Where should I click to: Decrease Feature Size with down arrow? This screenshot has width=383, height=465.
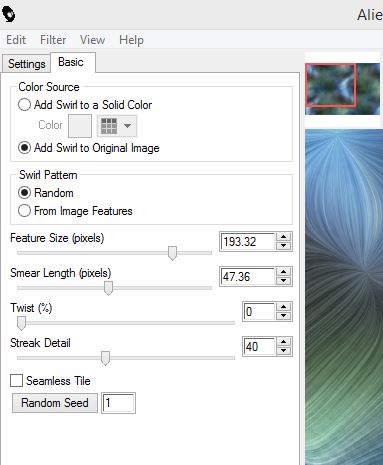[x=283, y=246]
